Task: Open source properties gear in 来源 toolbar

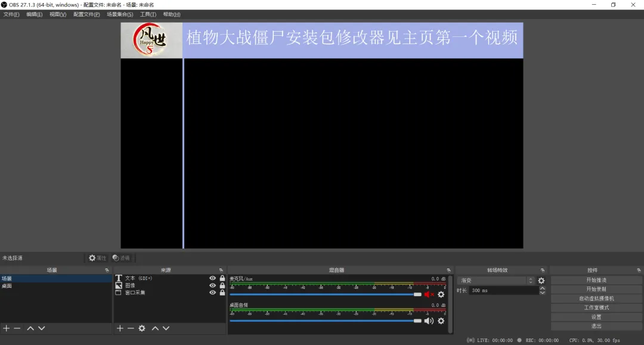Action: coord(142,328)
